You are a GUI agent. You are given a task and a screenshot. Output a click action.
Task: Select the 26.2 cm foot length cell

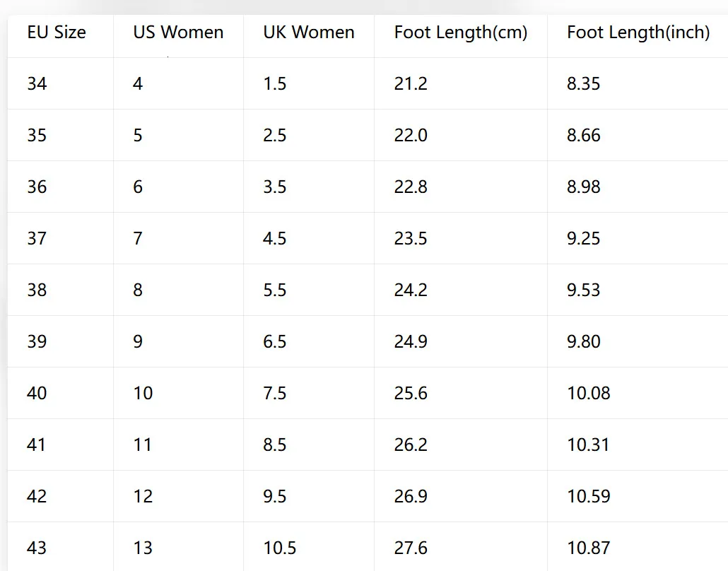[x=461, y=445]
